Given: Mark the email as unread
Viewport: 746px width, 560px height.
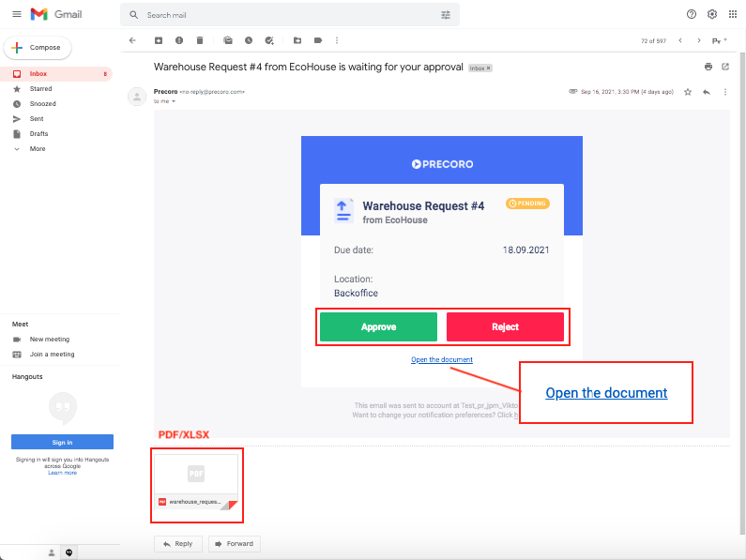Looking at the screenshot, I should (228, 40).
